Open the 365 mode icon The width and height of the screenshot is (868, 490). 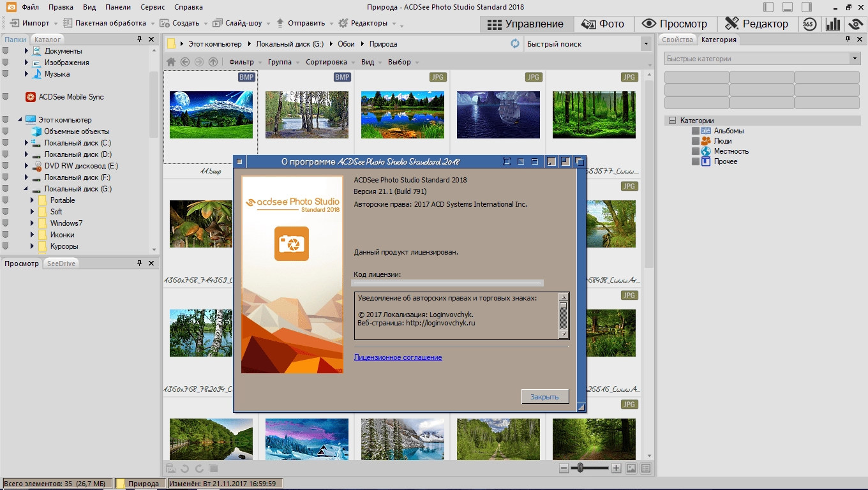(809, 24)
